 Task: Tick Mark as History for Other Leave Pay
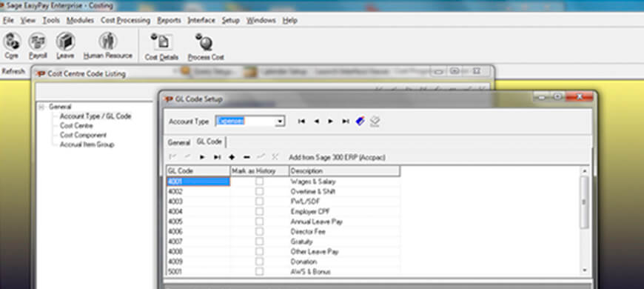pos(259,252)
